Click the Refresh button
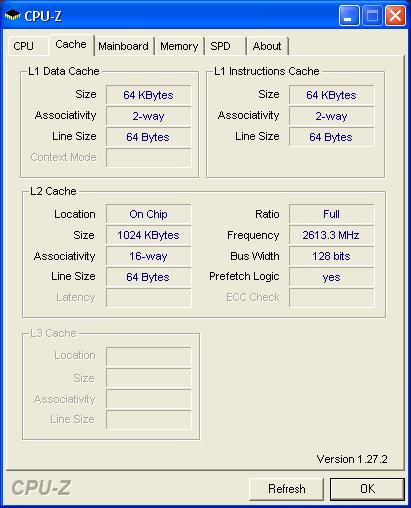The height and width of the screenshot is (508, 411). click(x=286, y=489)
